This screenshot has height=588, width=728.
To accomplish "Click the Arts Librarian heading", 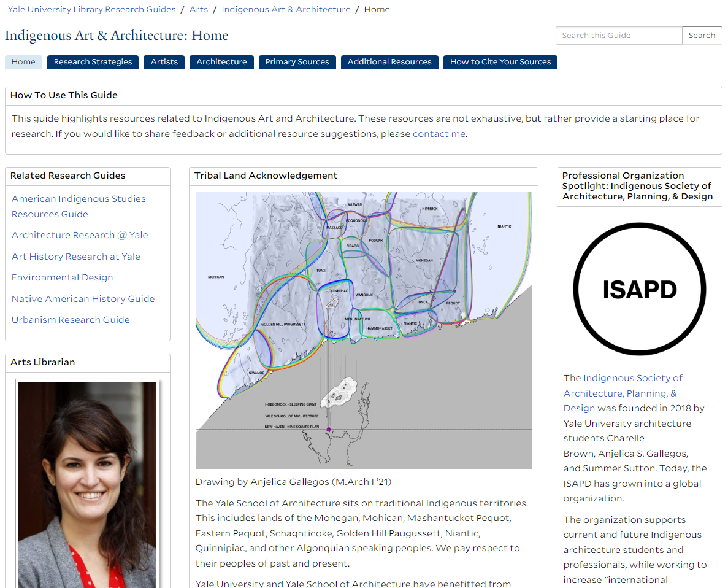I will [43, 362].
